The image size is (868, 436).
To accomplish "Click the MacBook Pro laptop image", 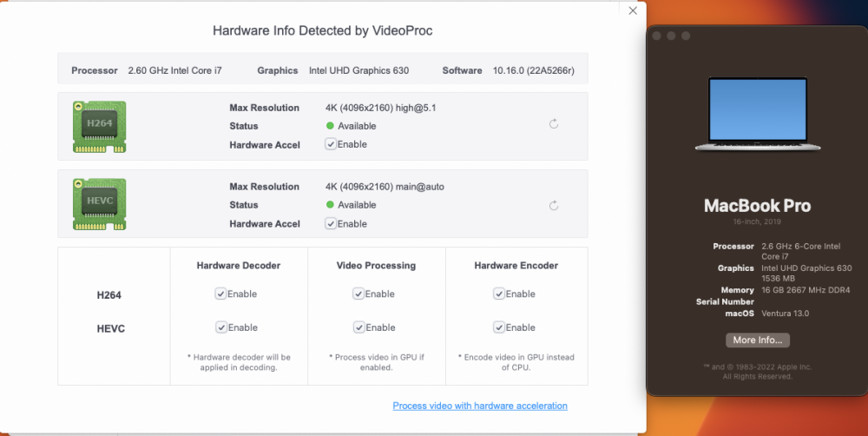I will pos(758,114).
